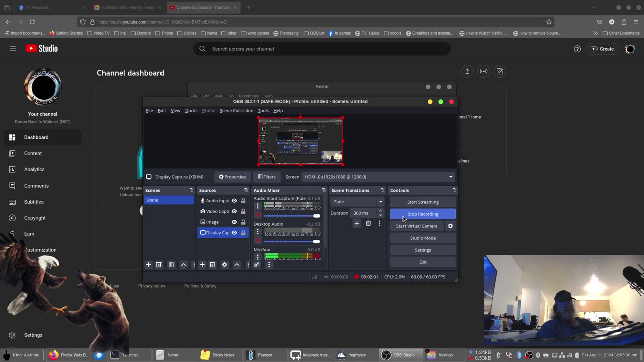This screenshot has width=644, height=362.
Task: Reload the Firefox page
Action: (x=32, y=22)
